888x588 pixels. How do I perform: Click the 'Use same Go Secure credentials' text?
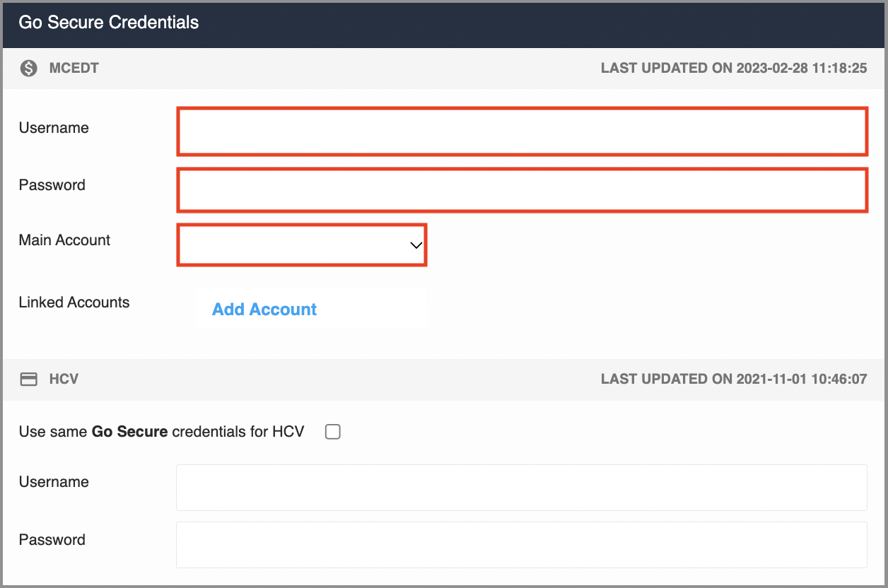[x=161, y=432]
